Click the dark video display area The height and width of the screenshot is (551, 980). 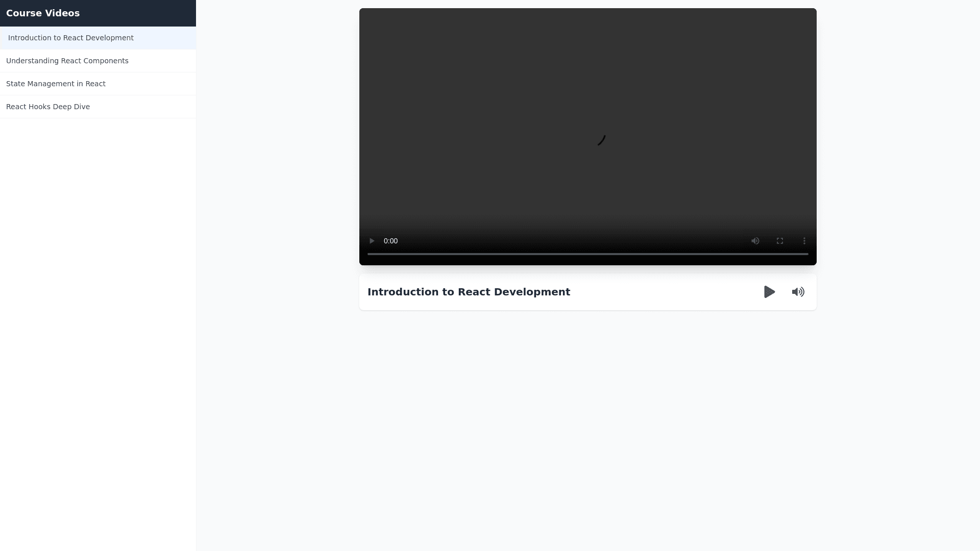(x=510, y=92)
